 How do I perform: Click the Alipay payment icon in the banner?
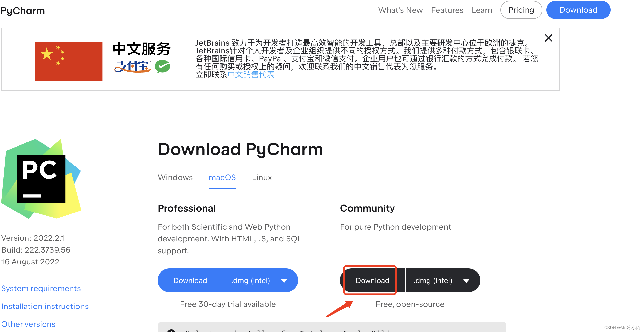[133, 66]
